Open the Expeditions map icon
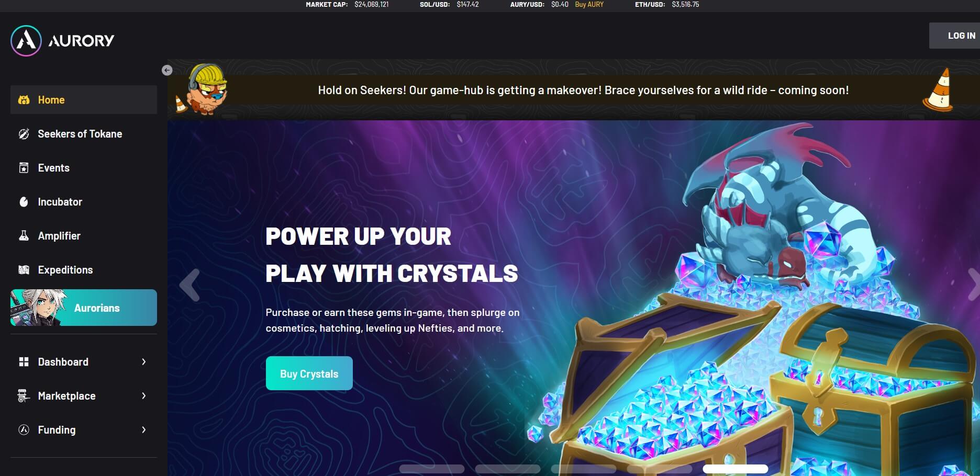 click(24, 270)
